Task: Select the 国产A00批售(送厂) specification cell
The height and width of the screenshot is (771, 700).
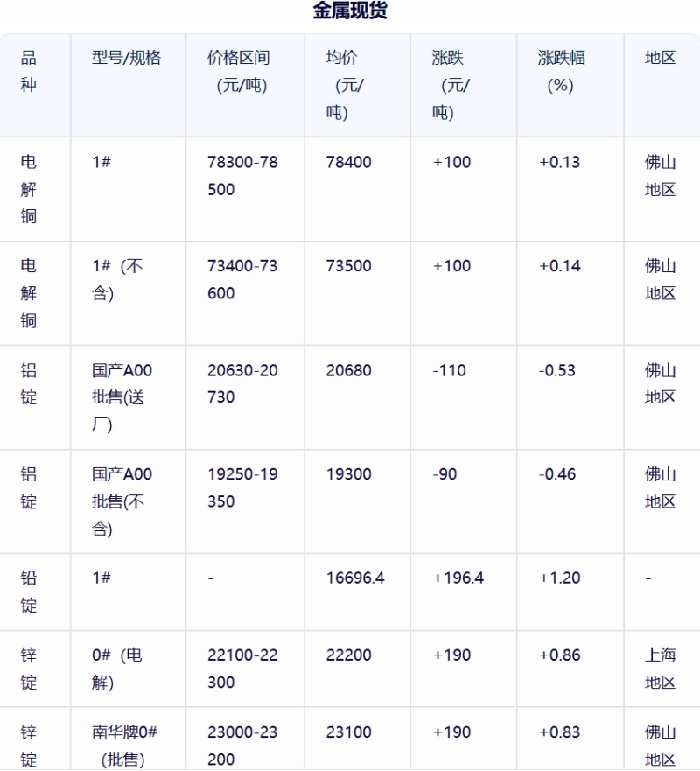Action: [122, 397]
